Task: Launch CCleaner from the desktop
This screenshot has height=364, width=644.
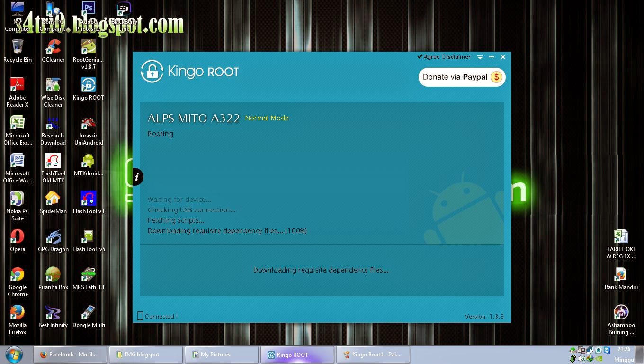Action: coord(53,51)
